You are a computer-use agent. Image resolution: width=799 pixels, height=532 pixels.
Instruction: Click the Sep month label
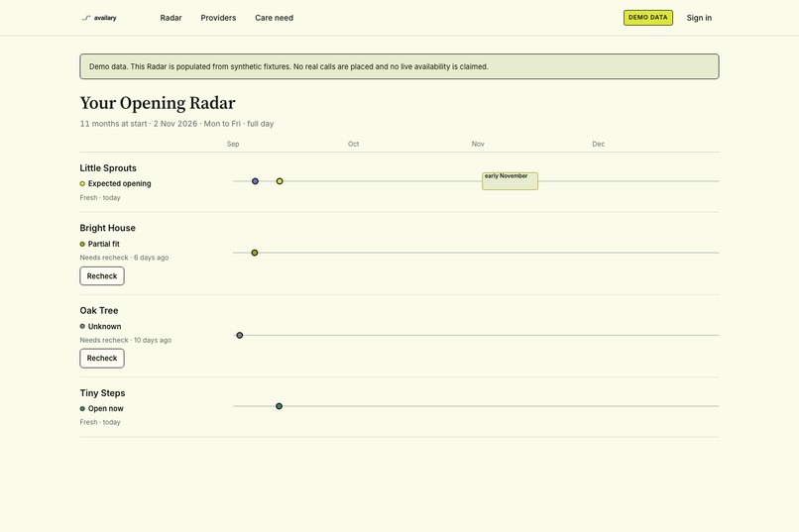(x=233, y=144)
